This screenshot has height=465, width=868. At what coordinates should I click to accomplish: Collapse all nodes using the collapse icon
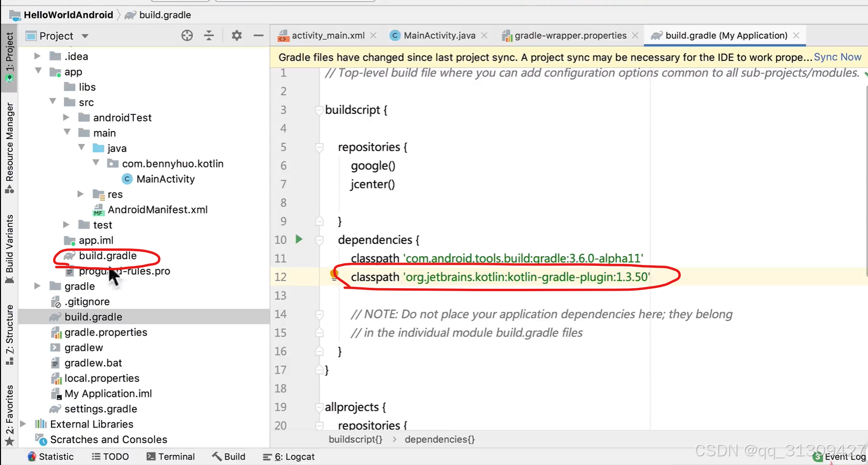point(209,35)
